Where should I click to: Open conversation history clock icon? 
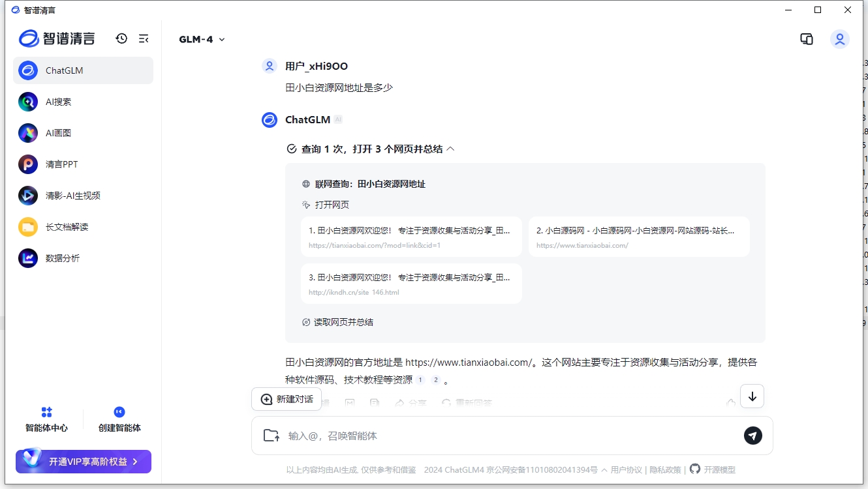(x=121, y=38)
